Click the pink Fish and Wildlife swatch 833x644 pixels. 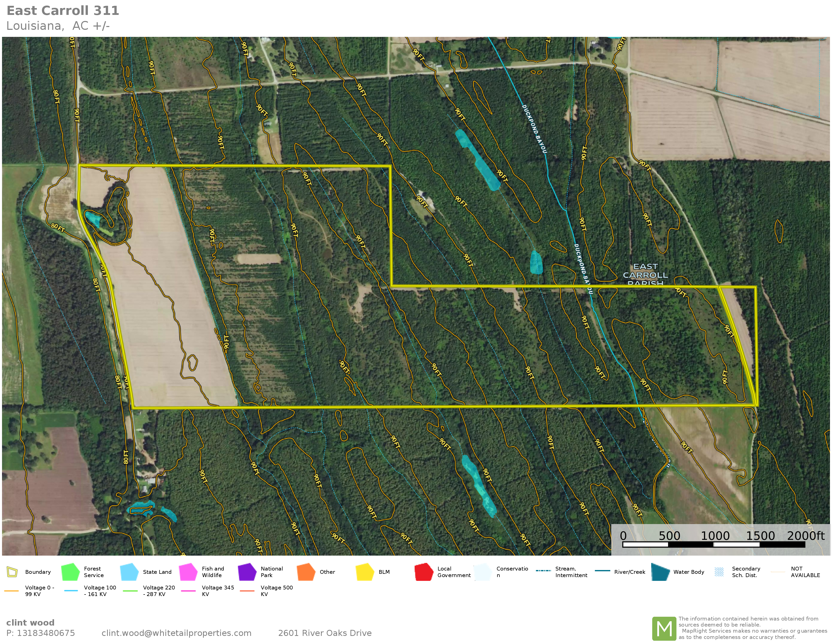pos(188,572)
